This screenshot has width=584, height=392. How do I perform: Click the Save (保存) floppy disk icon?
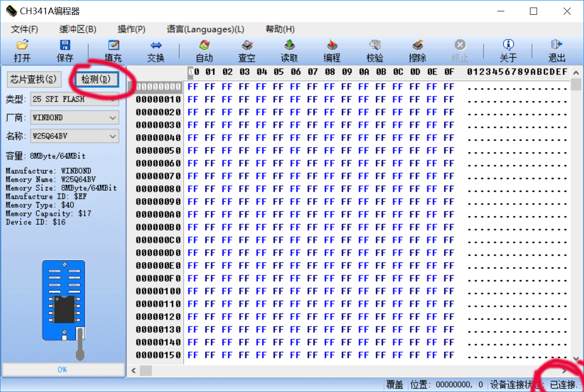(x=65, y=45)
